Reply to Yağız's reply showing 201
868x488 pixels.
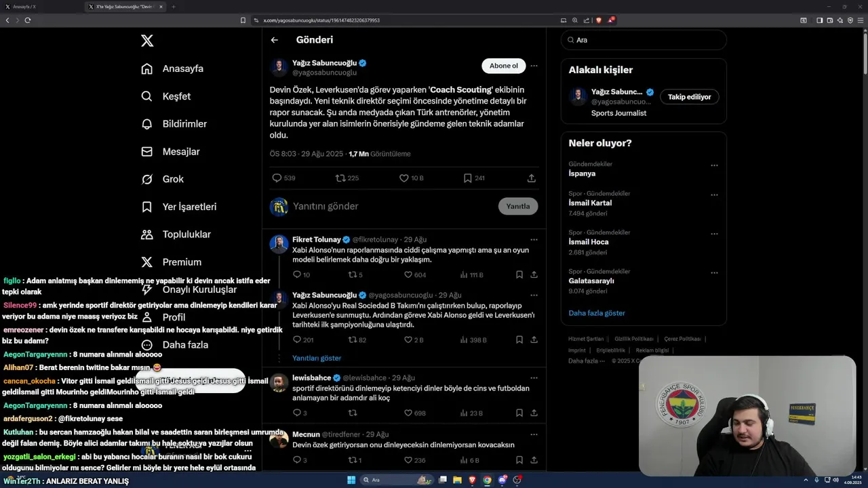click(x=302, y=340)
